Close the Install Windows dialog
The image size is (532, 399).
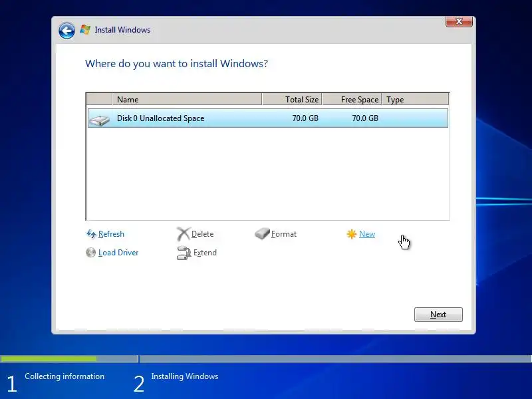click(459, 21)
